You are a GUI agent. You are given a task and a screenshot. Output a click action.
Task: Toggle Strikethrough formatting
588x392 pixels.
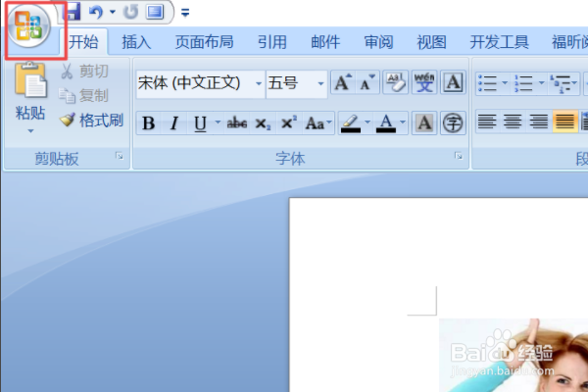pos(237,123)
